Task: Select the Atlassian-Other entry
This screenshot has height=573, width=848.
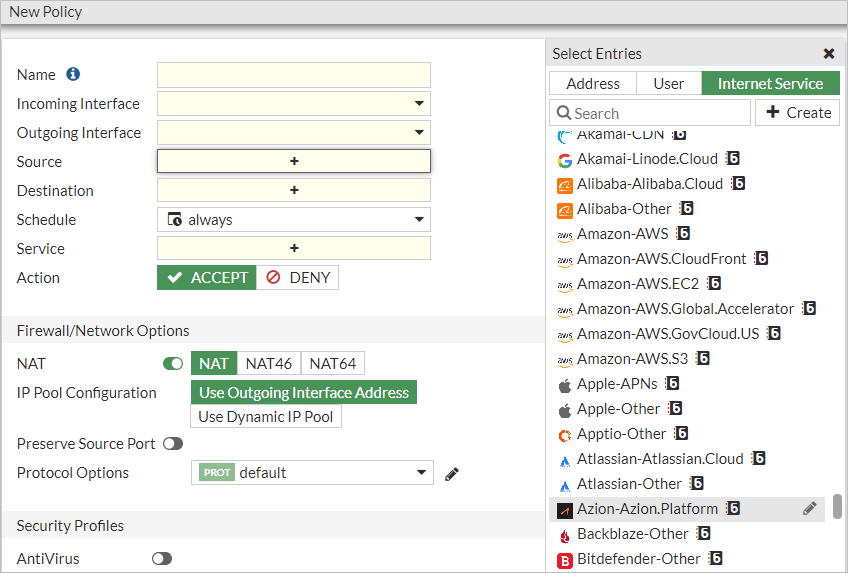Action: coord(687,484)
